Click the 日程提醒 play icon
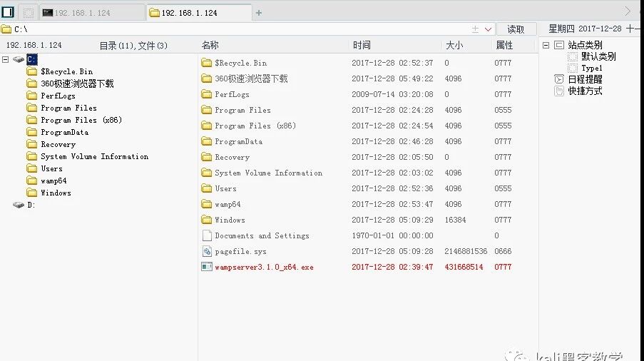 [559, 79]
